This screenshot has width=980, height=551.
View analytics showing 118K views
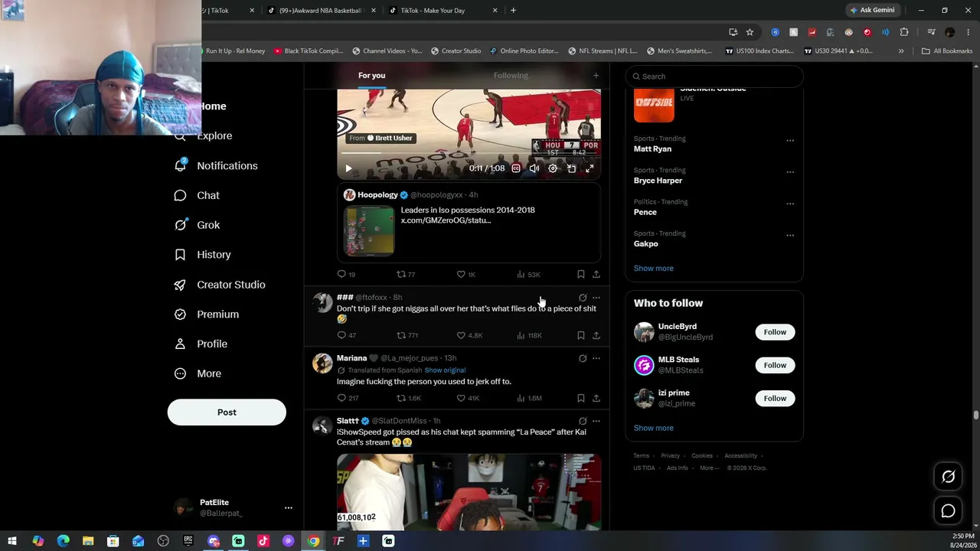(529, 335)
